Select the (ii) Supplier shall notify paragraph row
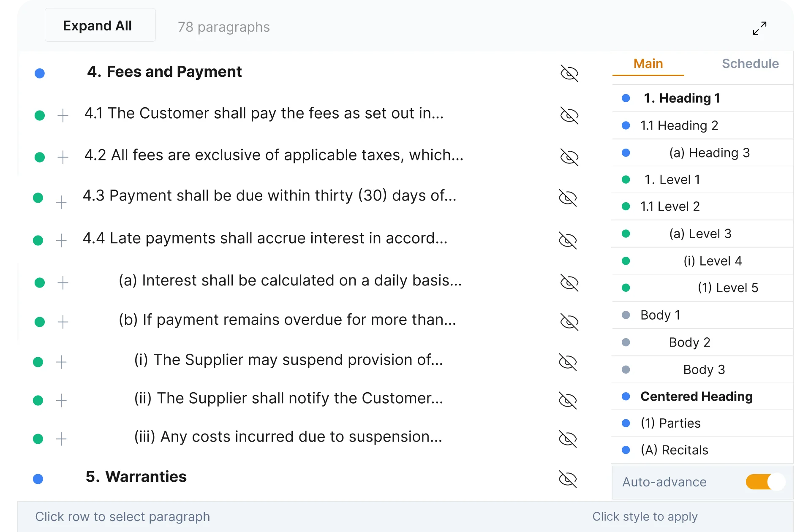Viewport: 811px width, 532px height. (x=288, y=399)
